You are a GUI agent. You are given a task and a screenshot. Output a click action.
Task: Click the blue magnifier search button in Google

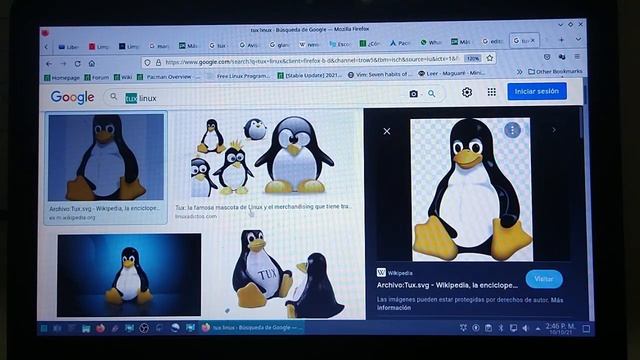431,94
